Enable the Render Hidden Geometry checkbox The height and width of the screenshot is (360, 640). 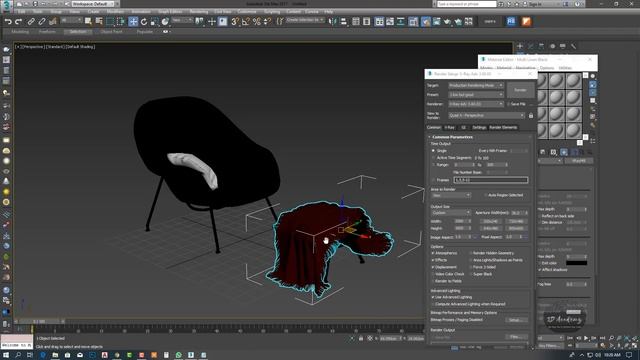click(471, 253)
